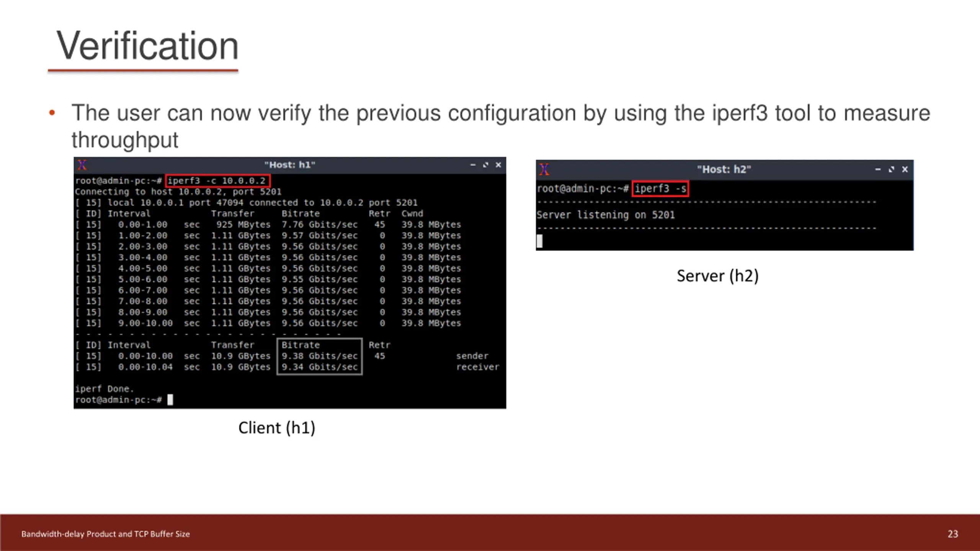Click the "9.55 Gbits/sec" bitrate value
The height and width of the screenshot is (551, 980).
[x=319, y=279]
